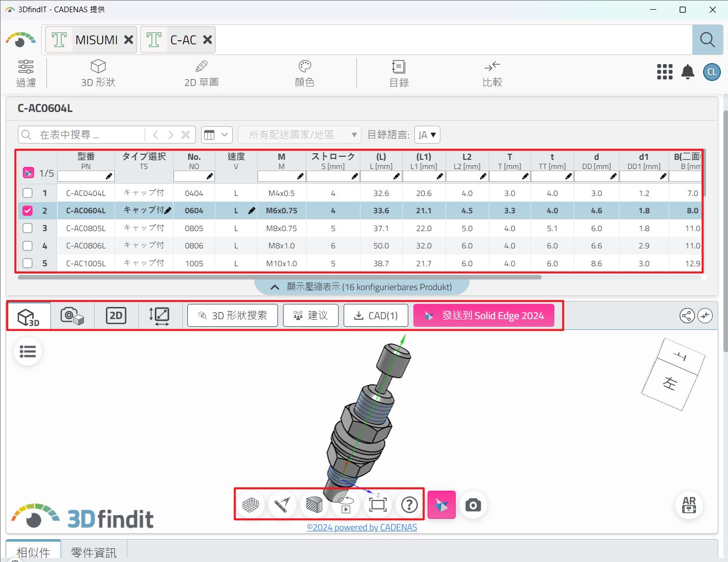
Task: Toggle the header select-all checkbox
Action: 29,173
